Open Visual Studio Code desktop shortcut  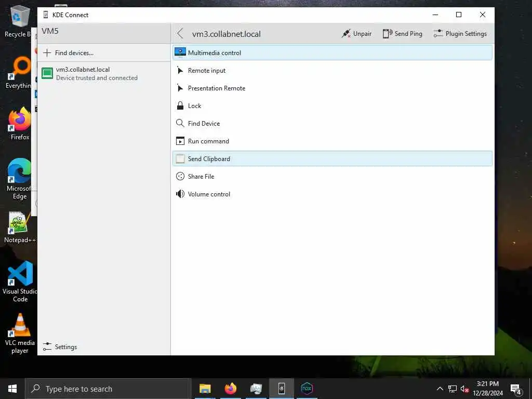[20, 282]
